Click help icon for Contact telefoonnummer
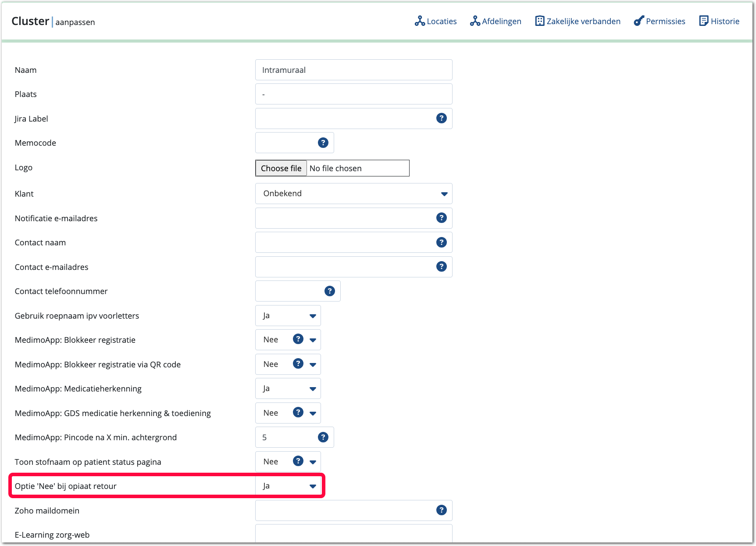This screenshot has height=546, width=756. coord(329,291)
